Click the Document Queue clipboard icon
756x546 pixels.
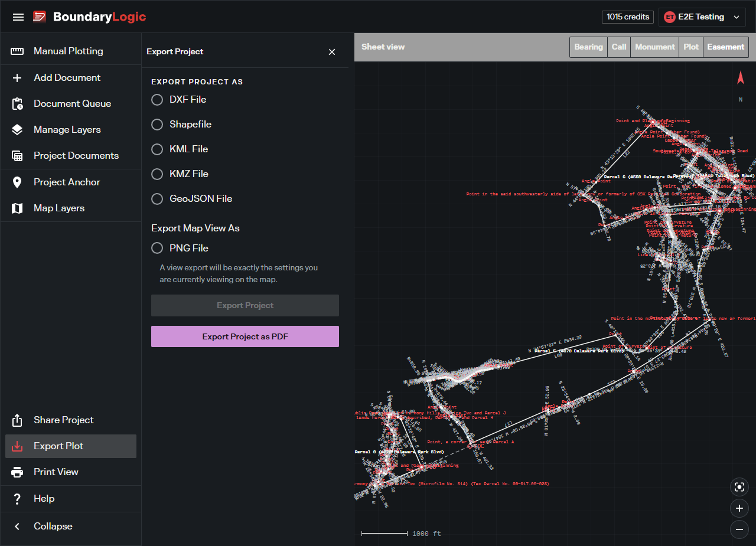click(17, 104)
